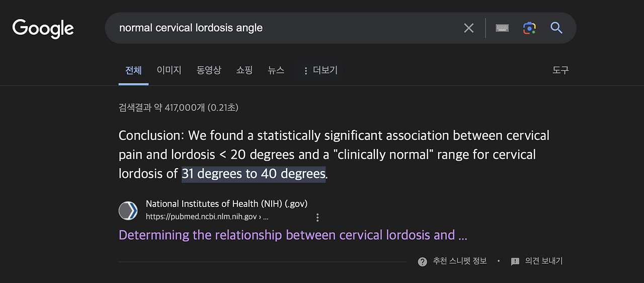Expand the 더보기 more options menu
The width and height of the screenshot is (644, 283).
pos(319,70)
